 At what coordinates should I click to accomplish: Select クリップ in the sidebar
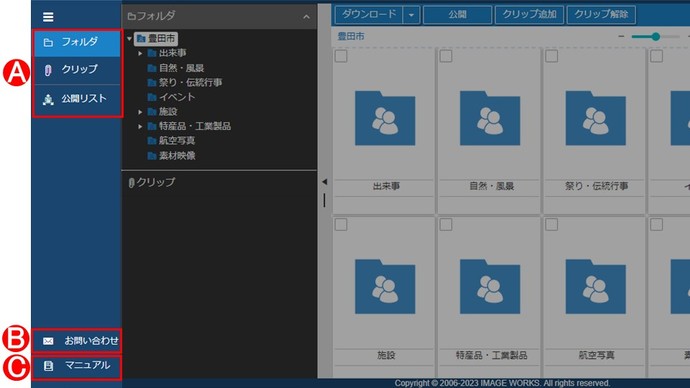(77, 70)
